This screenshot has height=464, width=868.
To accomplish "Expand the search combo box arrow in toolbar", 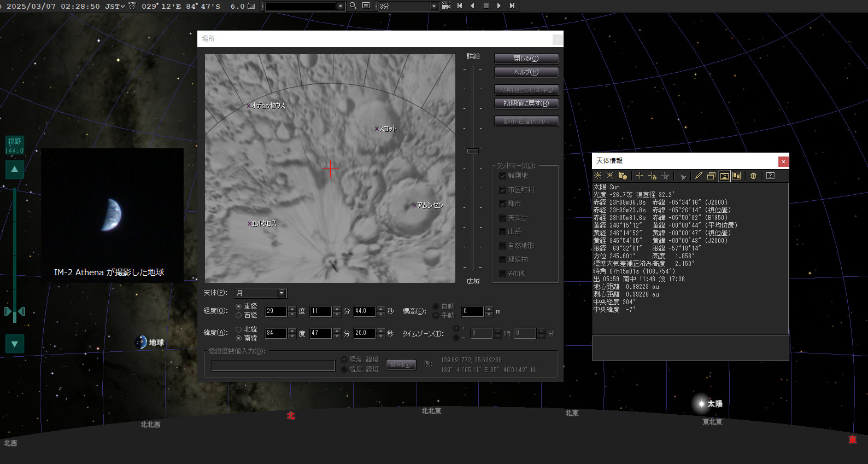I will click(x=341, y=6).
